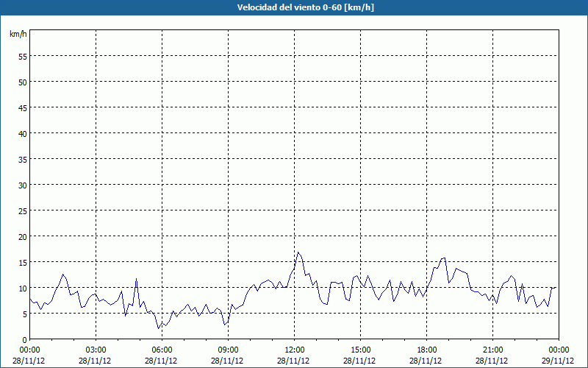Click the 00:00 time label above 29/11/12
Viewport: 588px width, 368px height.
pos(559,350)
